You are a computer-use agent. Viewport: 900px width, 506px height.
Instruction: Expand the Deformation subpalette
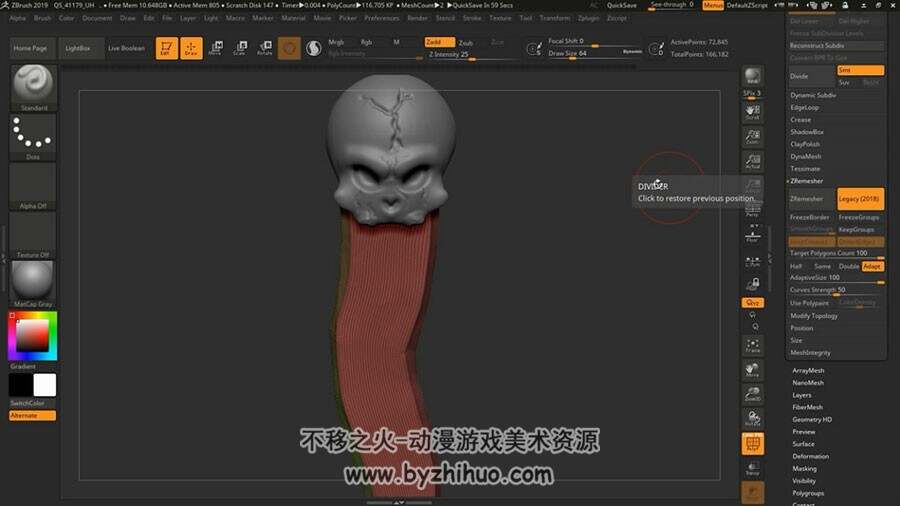[x=810, y=456]
